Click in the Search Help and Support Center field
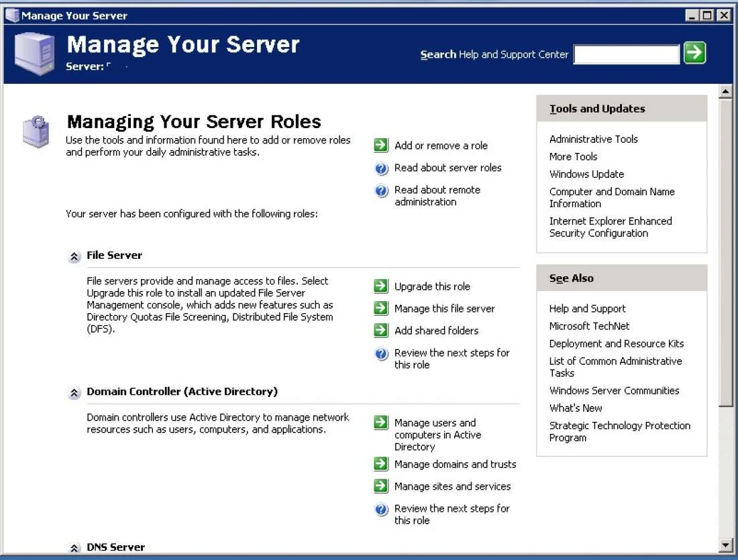The width and height of the screenshot is (738, 560). 627,55
